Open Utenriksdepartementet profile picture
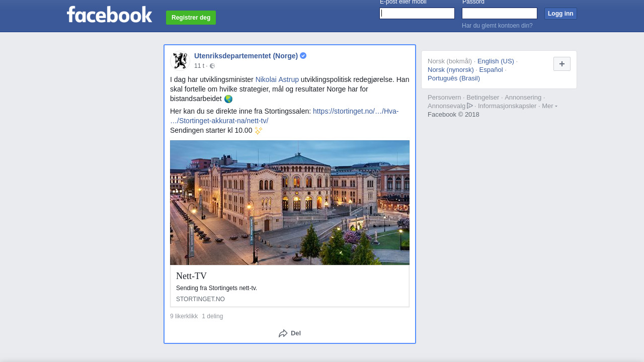 coord(180,61)
